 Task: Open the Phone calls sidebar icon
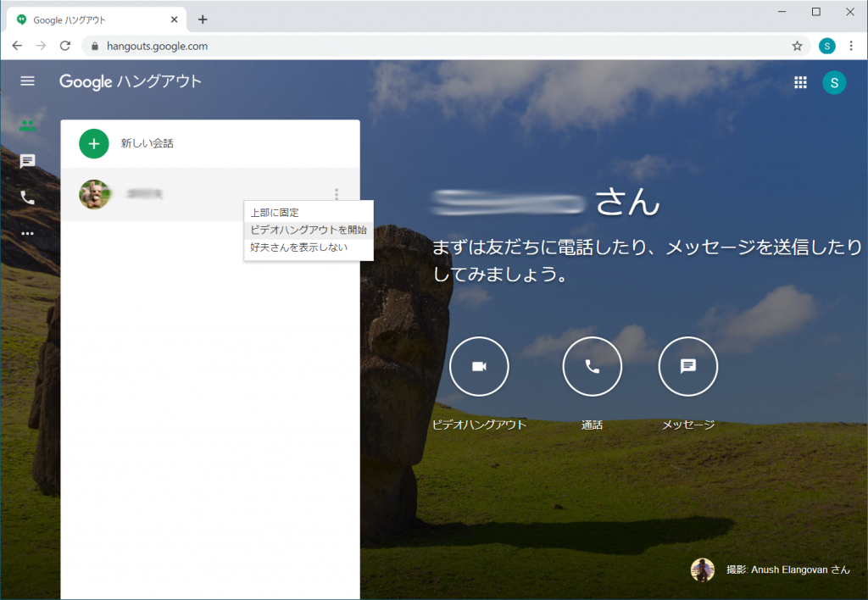28,197
